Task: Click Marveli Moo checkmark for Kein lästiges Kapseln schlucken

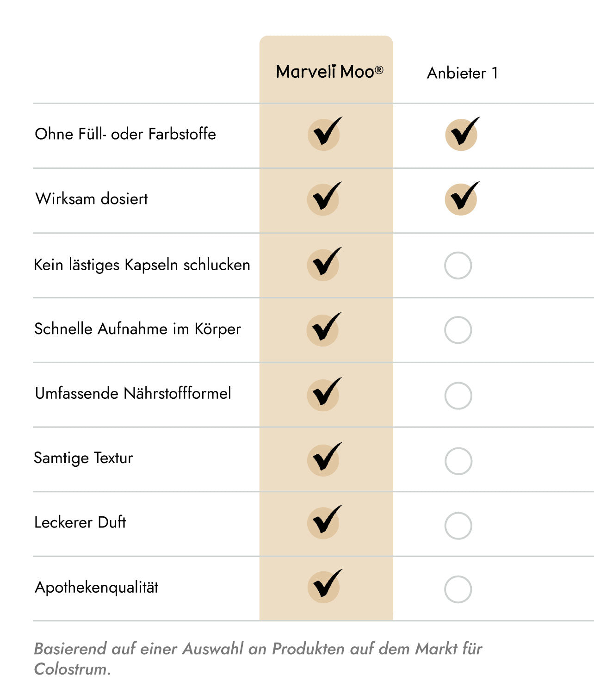Action: (324, 264)
